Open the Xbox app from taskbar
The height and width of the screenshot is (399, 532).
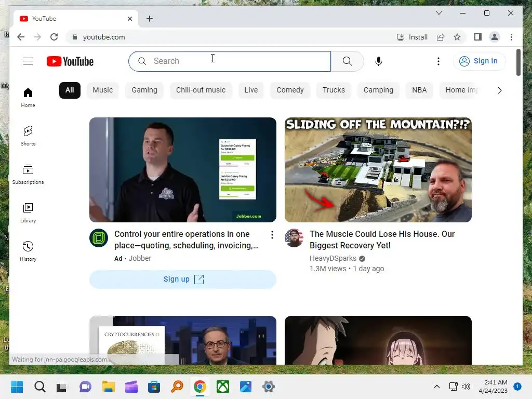click(223, 387)
